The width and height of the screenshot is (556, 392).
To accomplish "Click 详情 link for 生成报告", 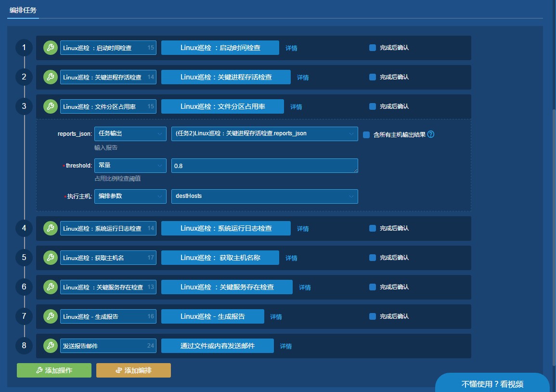I will (x=276, y=317).
